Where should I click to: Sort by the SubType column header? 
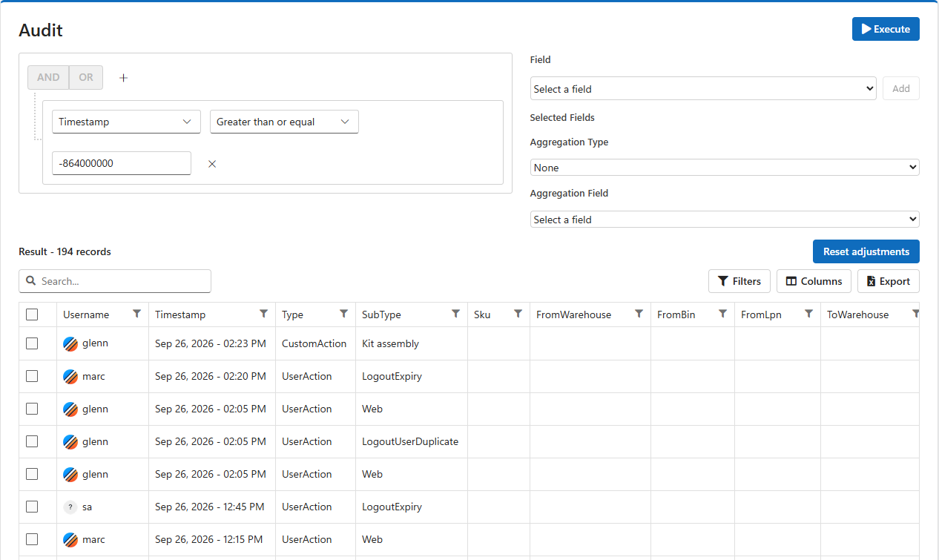click(381, 314)
